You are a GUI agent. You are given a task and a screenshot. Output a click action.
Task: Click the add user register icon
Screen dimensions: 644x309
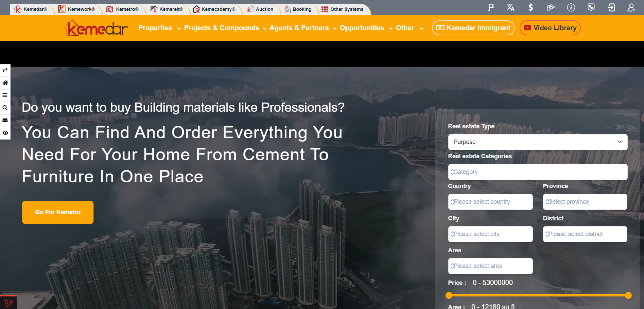[631, 7]
